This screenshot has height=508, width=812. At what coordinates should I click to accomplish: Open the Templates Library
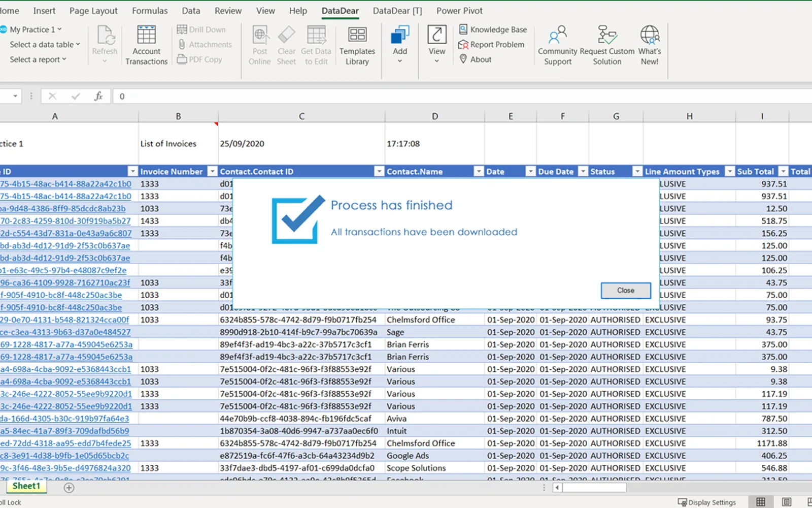click(357, 45)
